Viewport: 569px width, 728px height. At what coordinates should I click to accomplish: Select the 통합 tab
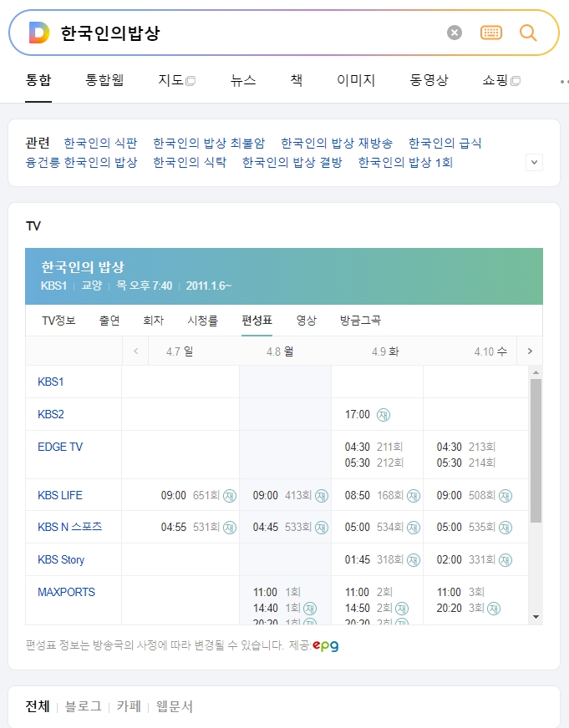(38, 80)
